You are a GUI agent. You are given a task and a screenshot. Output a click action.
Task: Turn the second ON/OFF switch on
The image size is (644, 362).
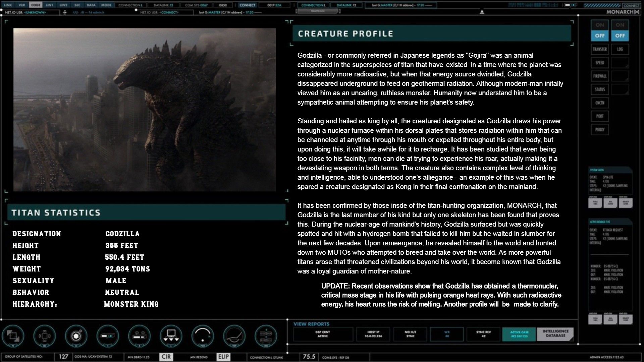(620, 25)
